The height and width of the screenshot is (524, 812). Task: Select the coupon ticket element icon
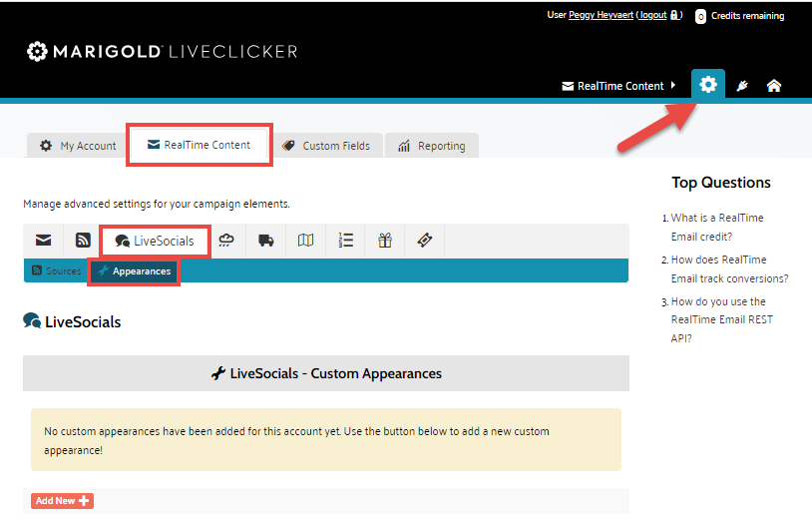coord(425,241)
